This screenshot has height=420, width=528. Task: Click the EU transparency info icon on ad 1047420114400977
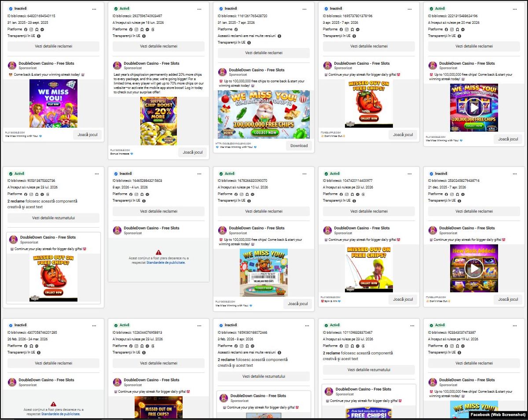click(354, 201)
